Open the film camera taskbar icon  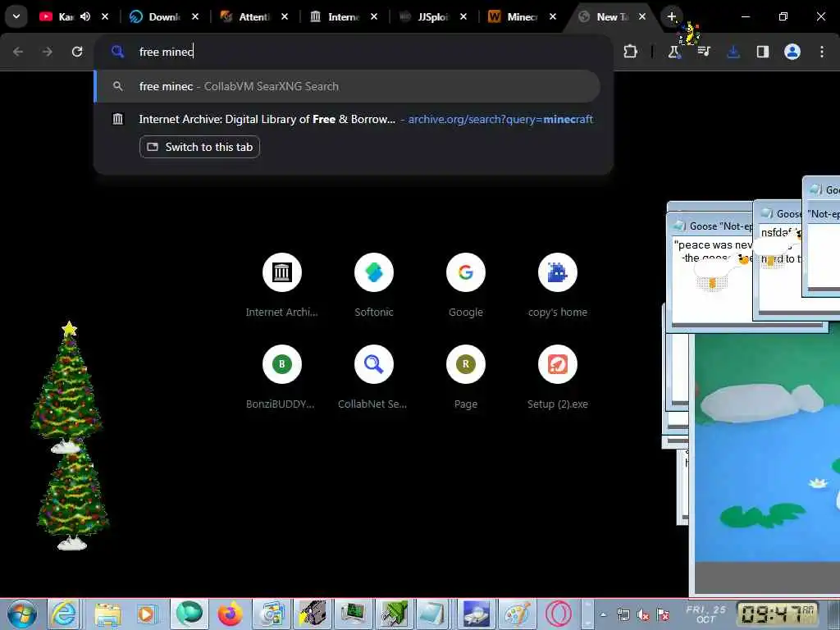click(x=313, y=614)
